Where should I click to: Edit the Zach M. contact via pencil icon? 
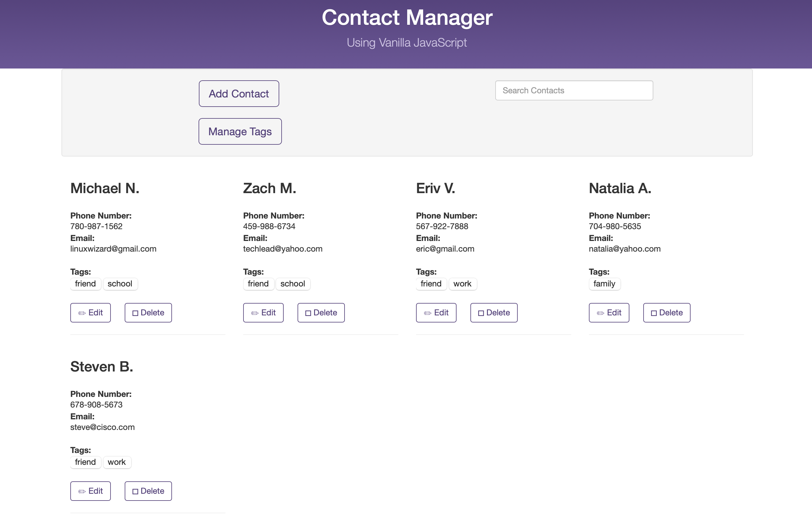[255, 313]
